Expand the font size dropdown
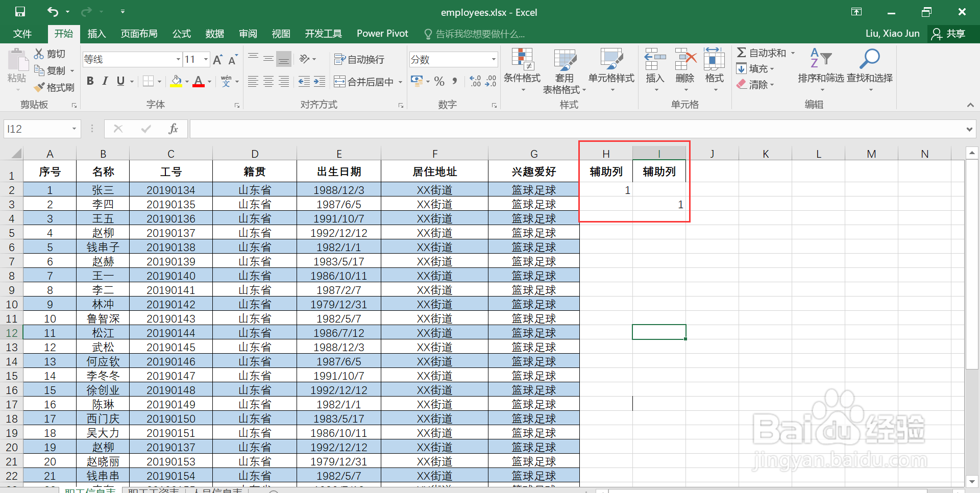Screen dimensions: 980x493 [x=205, y=59]
